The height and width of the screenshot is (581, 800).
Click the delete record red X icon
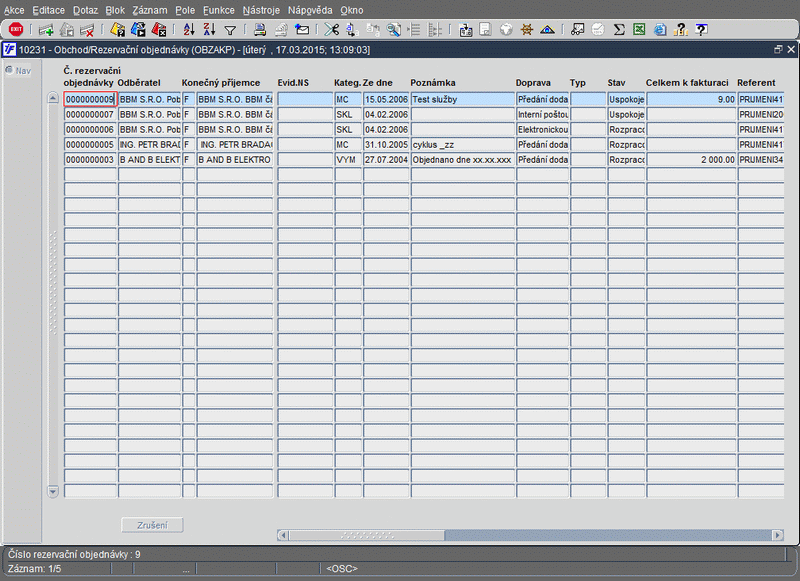[x=87, y=30]
